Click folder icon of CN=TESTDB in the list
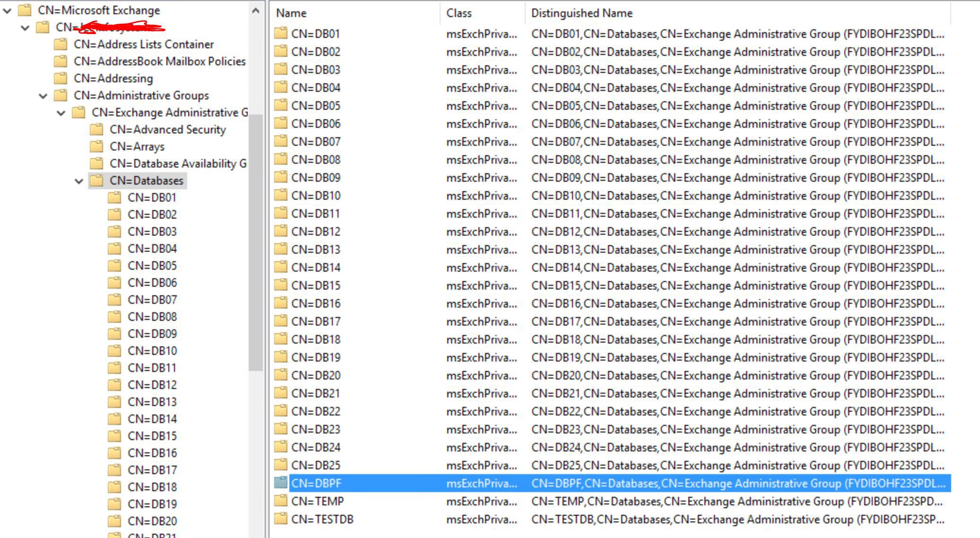Image resolution: width=980 pixels, height=538 pixels. [x=281, y=519]
